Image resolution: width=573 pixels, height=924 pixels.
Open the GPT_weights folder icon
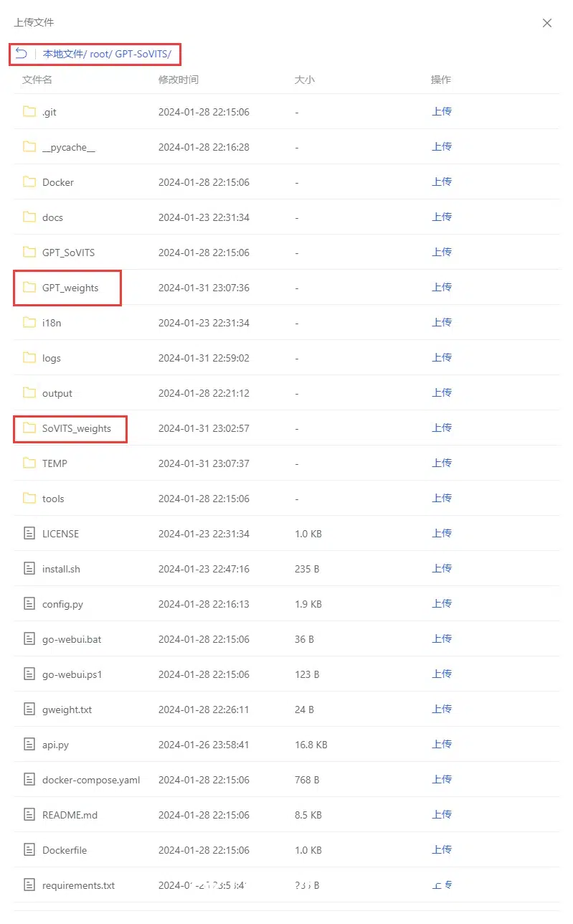tap(29, 287)
